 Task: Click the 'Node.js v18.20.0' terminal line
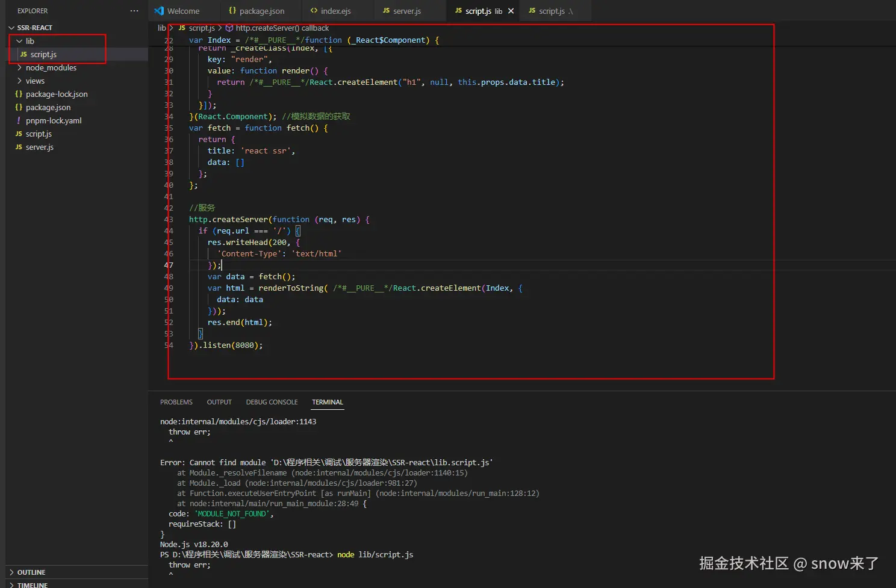[x=194, y=544]
